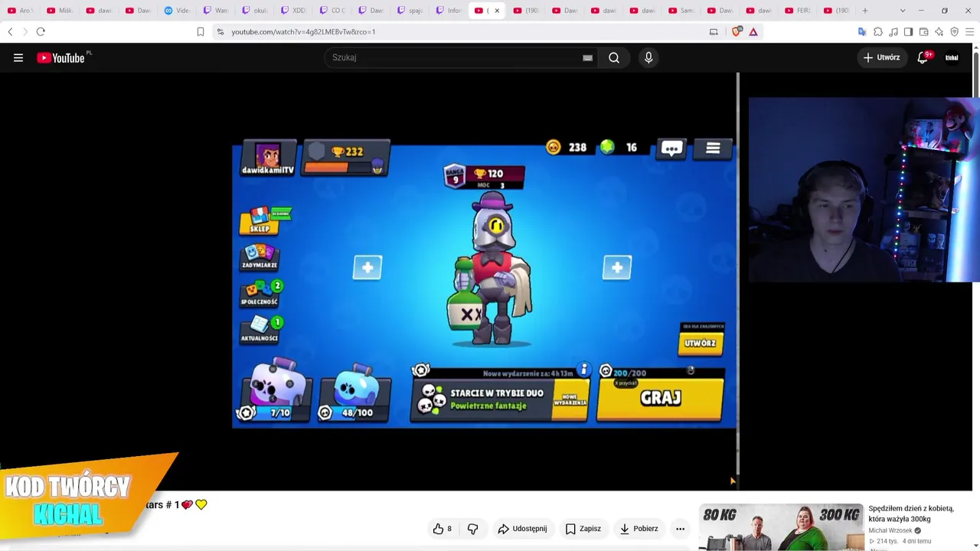Viewport: 980px width, 551px height.
Task: Open the YouTube notifications bell
Action: point(923,57)
